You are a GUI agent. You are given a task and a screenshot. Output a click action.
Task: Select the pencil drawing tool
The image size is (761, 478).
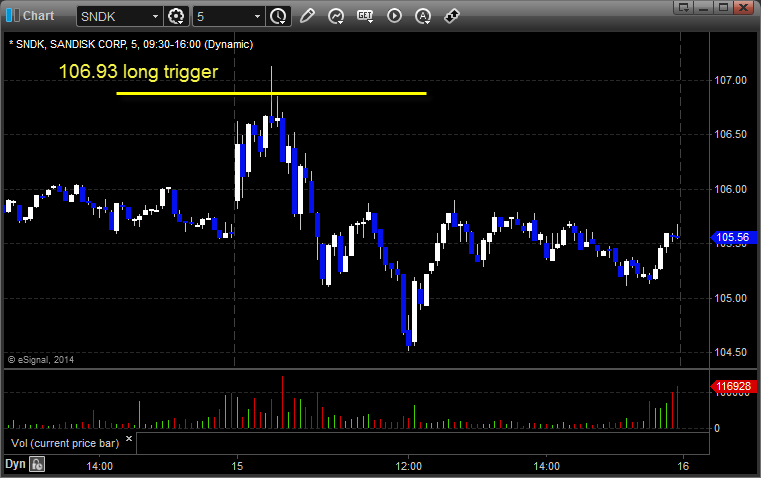pos(307,16)
